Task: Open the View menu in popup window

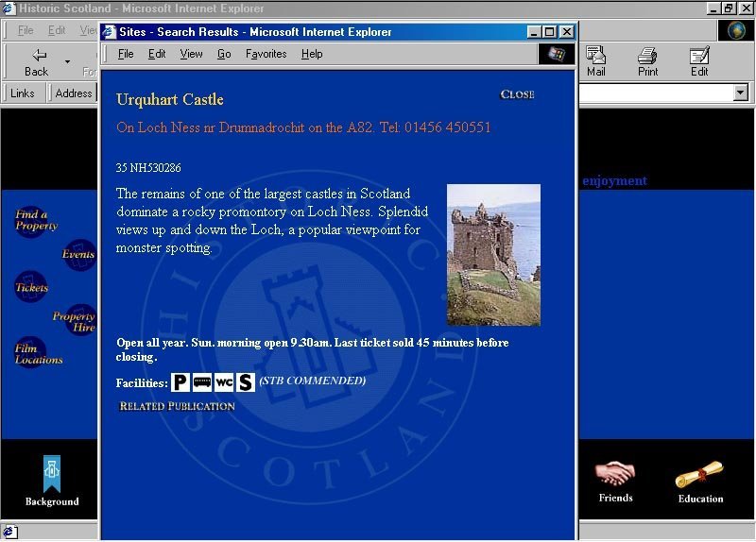Action: (x=191, y=54)
